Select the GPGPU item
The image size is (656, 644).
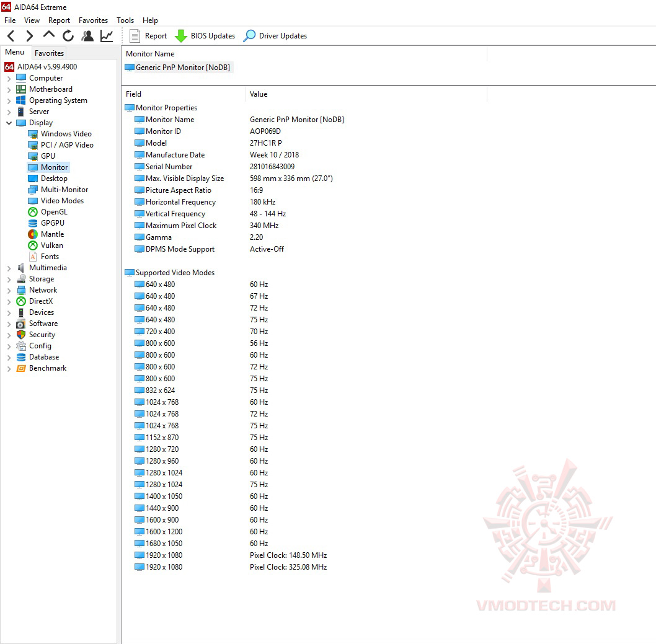pos(47,223)
